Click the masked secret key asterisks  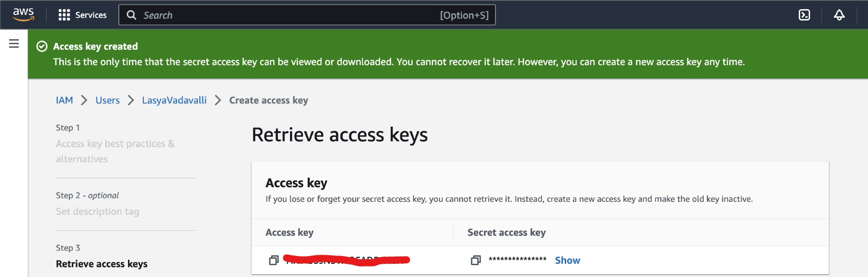coord(517,259)
